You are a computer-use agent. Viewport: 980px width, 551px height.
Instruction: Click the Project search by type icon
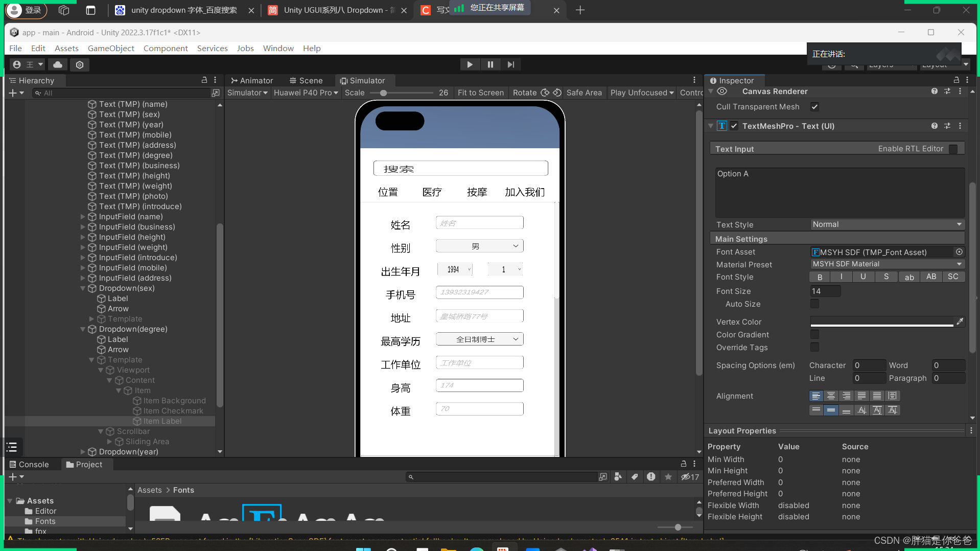coord(618,477)
